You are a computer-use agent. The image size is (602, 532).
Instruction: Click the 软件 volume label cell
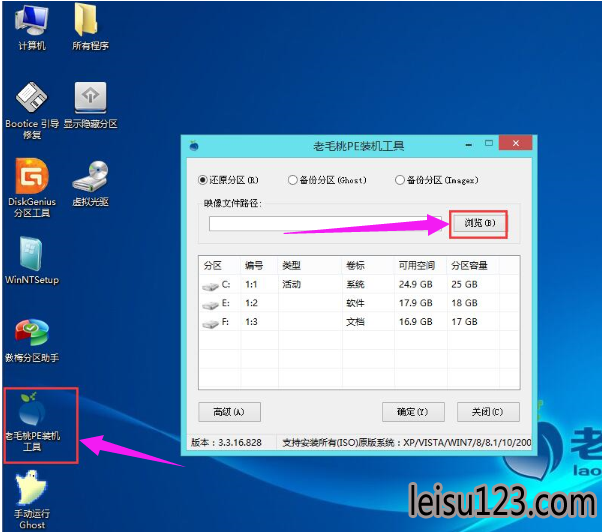tap(355, 303)
